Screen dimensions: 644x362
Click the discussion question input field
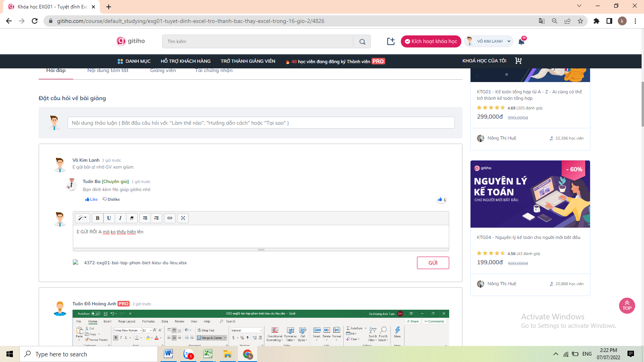coord(261,123)
